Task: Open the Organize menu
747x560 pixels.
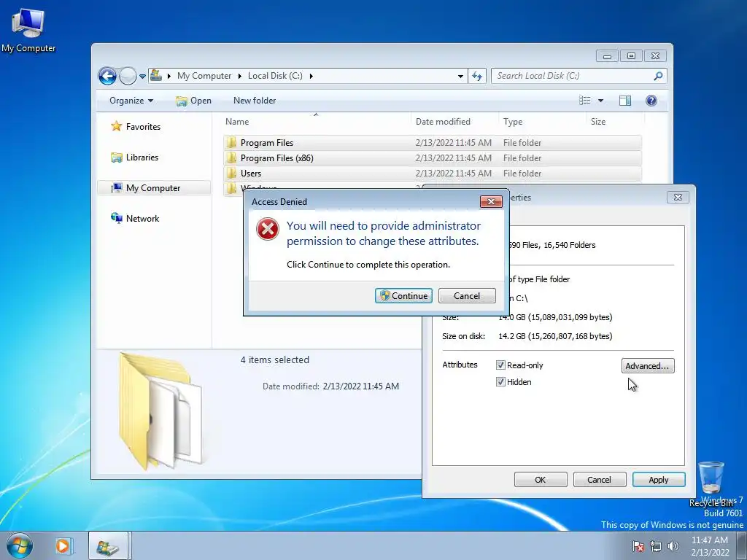Action: click(x=131, y=101)
